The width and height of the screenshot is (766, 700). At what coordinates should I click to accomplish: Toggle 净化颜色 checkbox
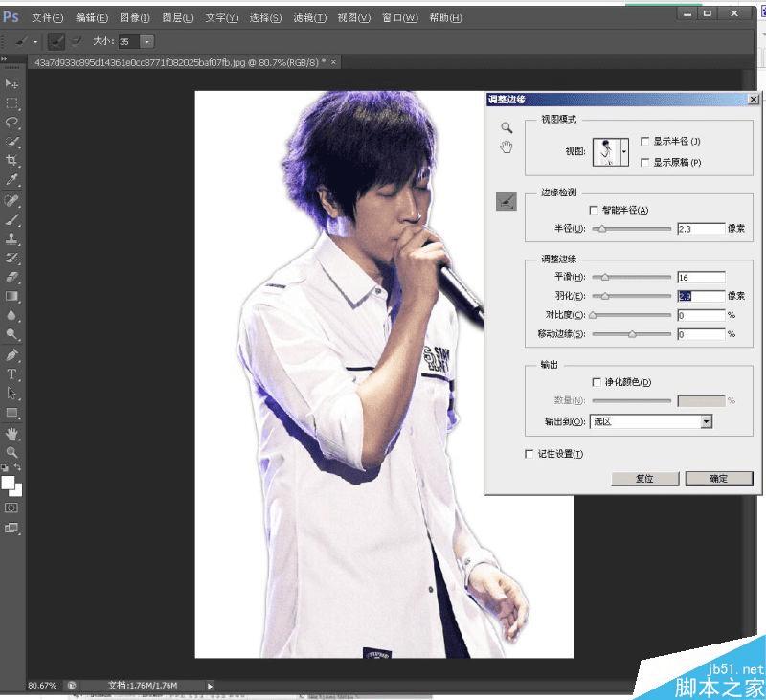597,382
